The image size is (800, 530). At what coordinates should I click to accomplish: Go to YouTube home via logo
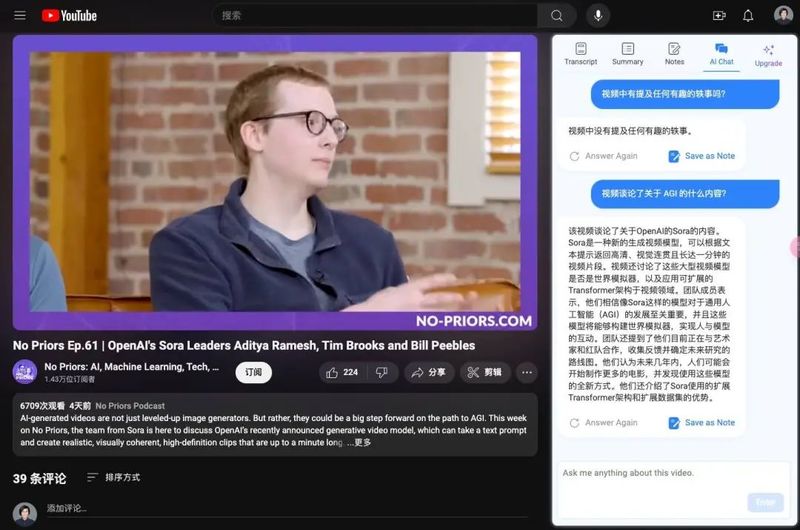pyautogui.click(x=69, y=16)
